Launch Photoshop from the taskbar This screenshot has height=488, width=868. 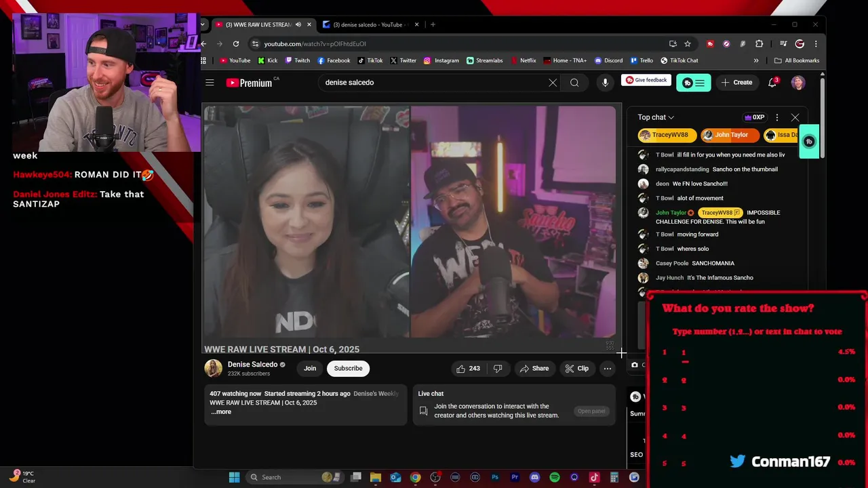[x=495, y=477]
